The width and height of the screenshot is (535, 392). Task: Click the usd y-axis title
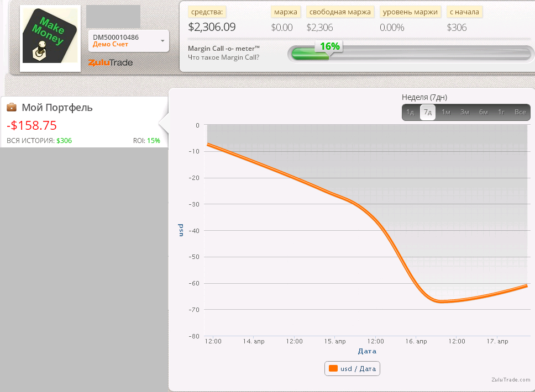point(181,230)
